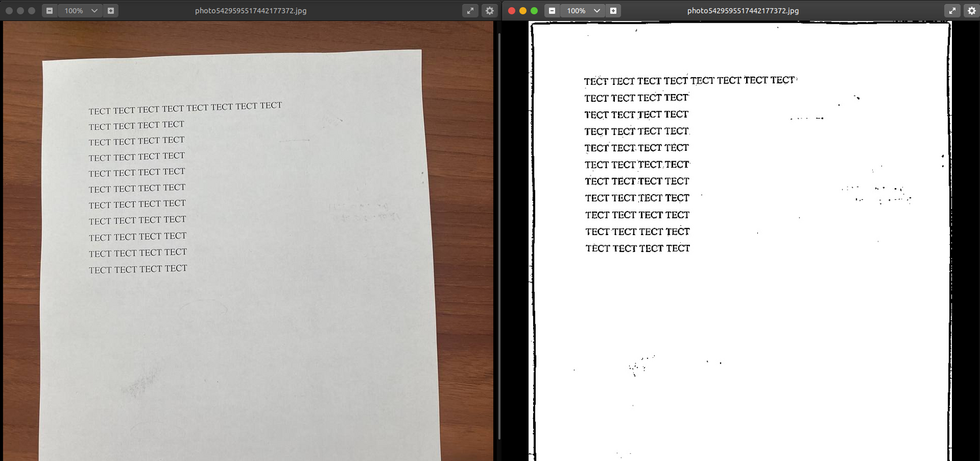This screenshot has height=461, width=980.
Task: Zoom in using the left viewer's plus icon
Action: click(x=111, y=10)
